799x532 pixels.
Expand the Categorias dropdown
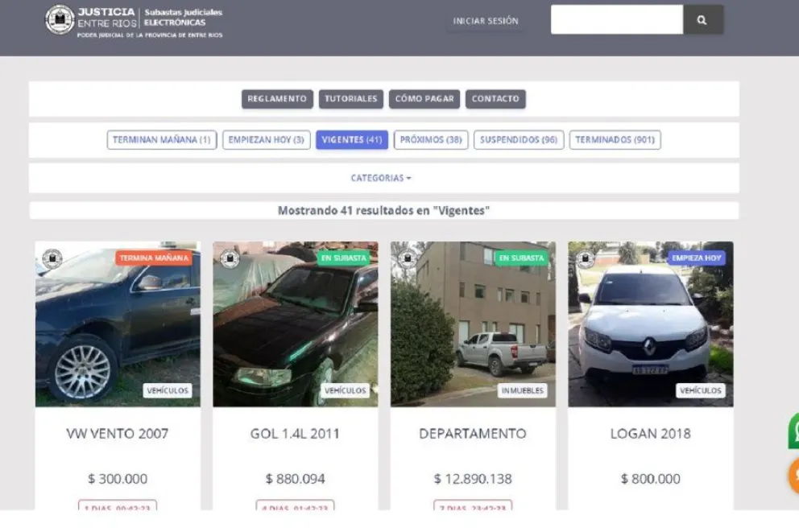point(381,179)
